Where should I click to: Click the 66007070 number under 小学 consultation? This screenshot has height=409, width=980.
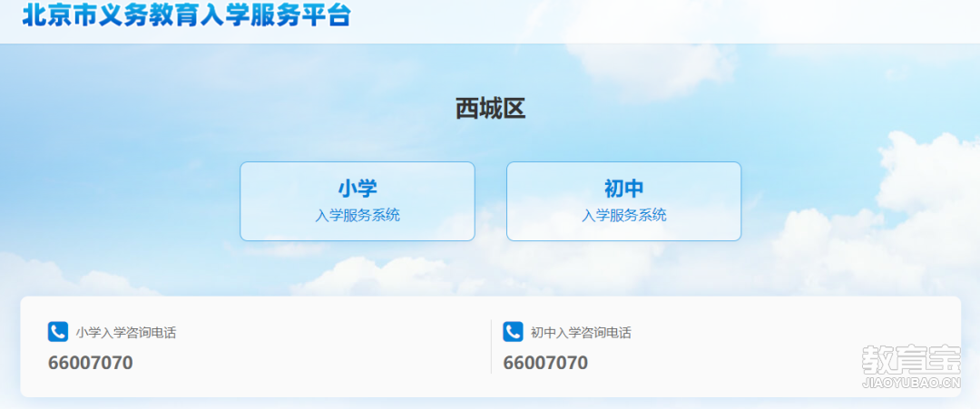pos(91,363)
